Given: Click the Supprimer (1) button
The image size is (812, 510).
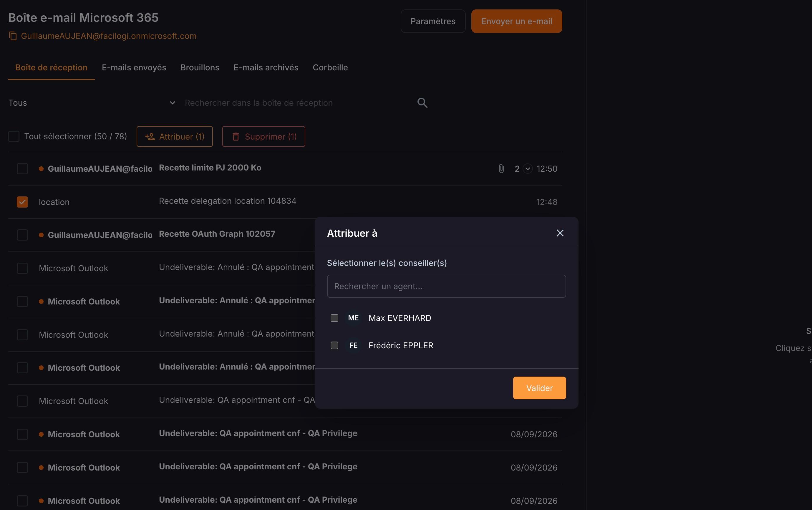Looking at the screenshot, I should (x=264, y=137).
